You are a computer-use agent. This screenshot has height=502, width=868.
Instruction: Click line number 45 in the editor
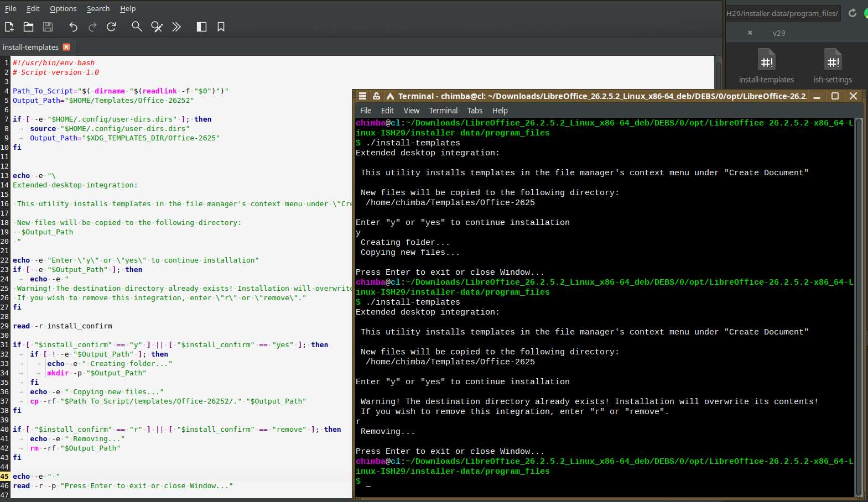pyautogui.click(x=5, y=477)
